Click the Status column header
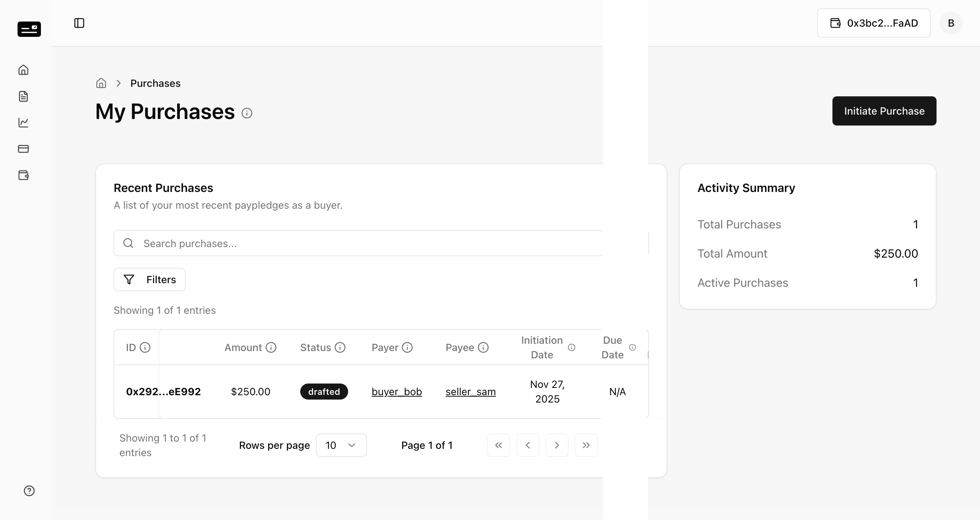980x520 pixels. (315, 347)
